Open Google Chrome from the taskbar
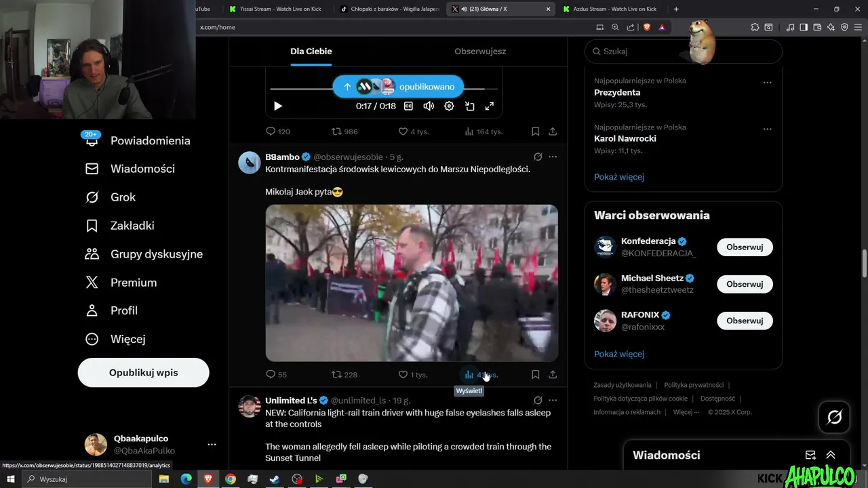 [231, 479]
